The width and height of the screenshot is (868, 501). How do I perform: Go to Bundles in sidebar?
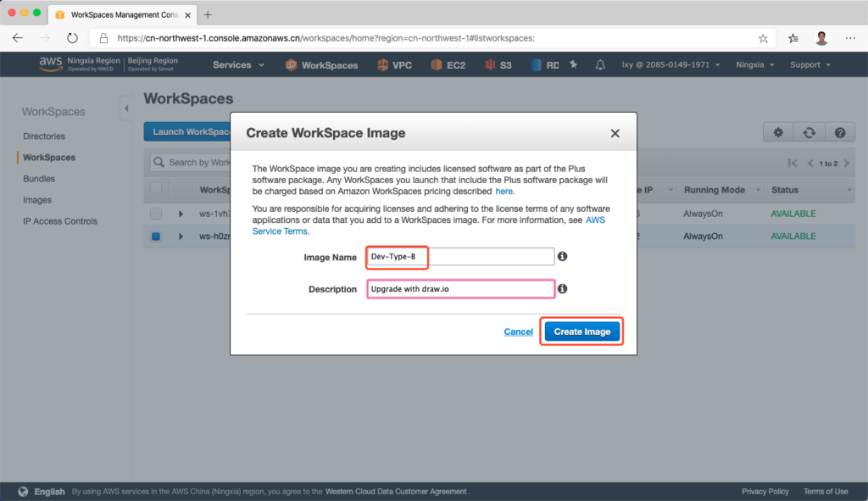(x=39, y=179)
